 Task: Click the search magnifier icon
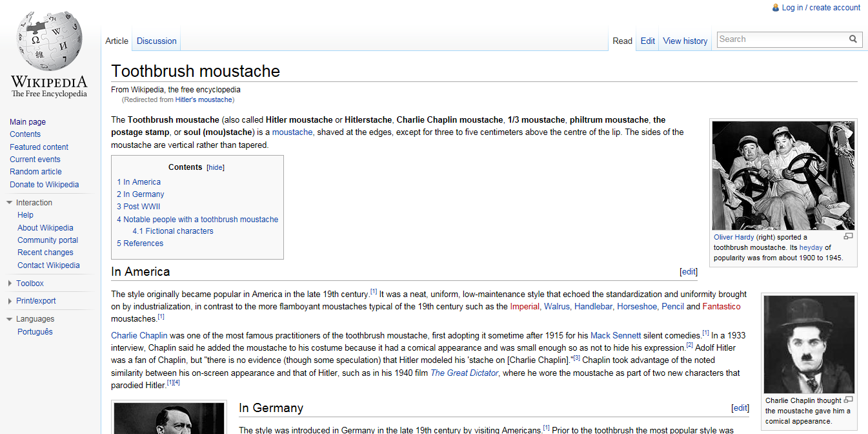[853, 39]
